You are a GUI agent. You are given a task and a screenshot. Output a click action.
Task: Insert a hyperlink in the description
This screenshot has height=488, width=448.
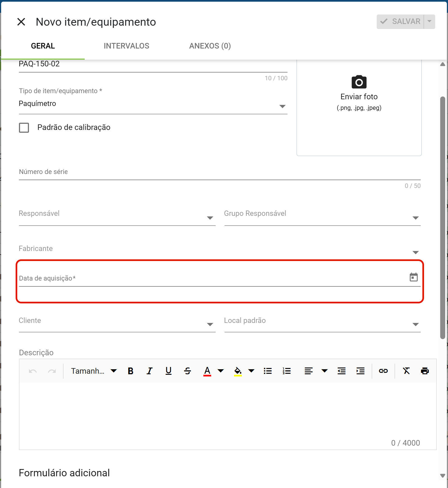click(383, 371)
